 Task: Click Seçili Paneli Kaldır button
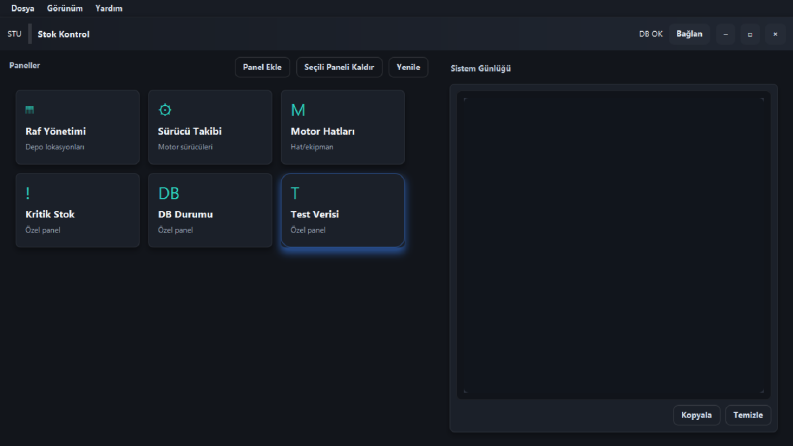point(339,67)
